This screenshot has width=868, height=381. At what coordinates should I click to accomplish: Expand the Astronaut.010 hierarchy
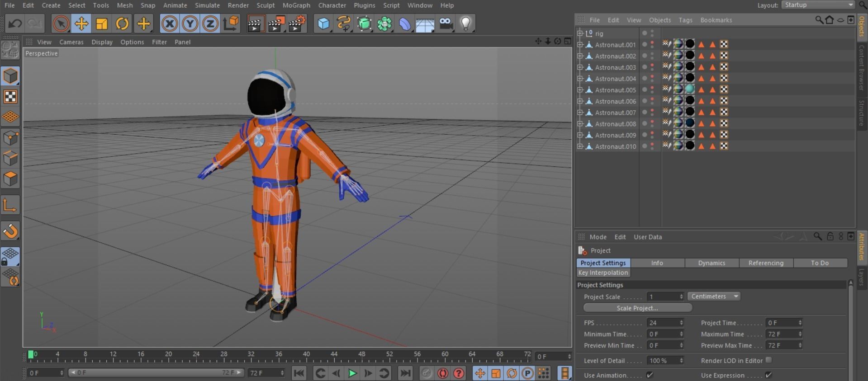[x=580, y=146]
